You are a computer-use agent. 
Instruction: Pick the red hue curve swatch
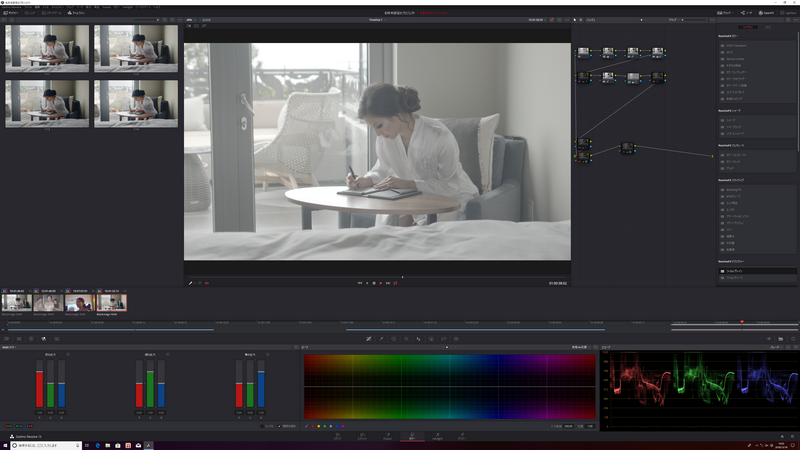pyautogui.click(x=313, y=426)
